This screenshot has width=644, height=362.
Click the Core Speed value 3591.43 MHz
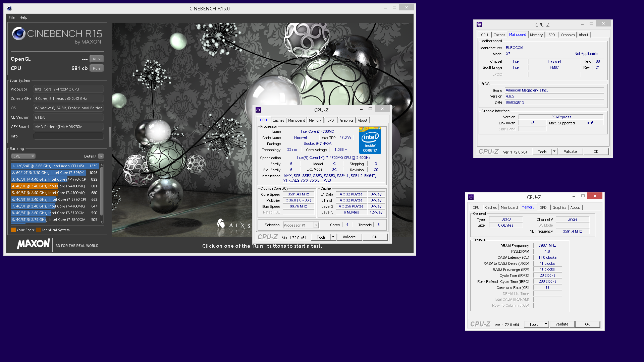click(x=299, y=194)
